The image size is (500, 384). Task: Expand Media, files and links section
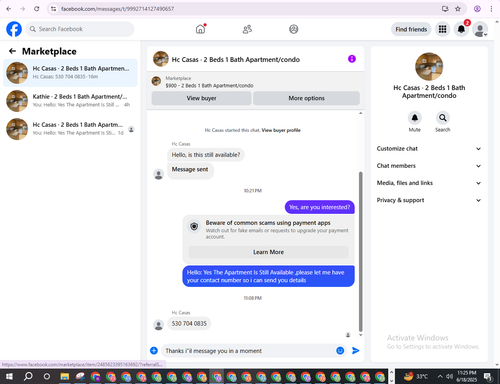[429, 183]
